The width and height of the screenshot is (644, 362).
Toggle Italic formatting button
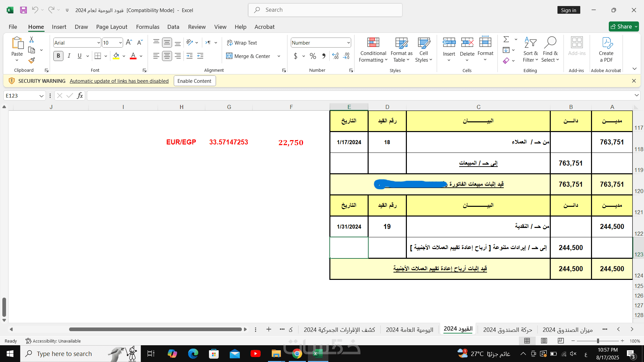click(x=69, y=56)
